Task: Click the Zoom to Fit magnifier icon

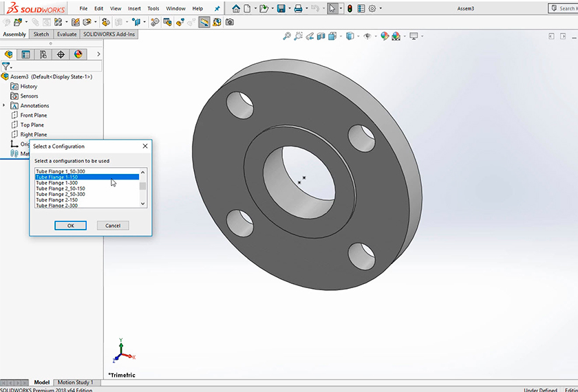Action: (287, 36)
